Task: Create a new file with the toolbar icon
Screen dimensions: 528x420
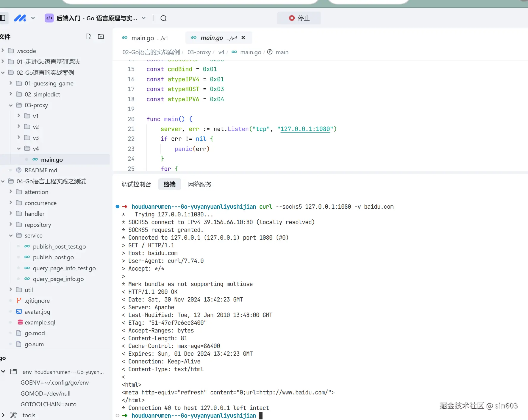Action: tap(88, 37)
